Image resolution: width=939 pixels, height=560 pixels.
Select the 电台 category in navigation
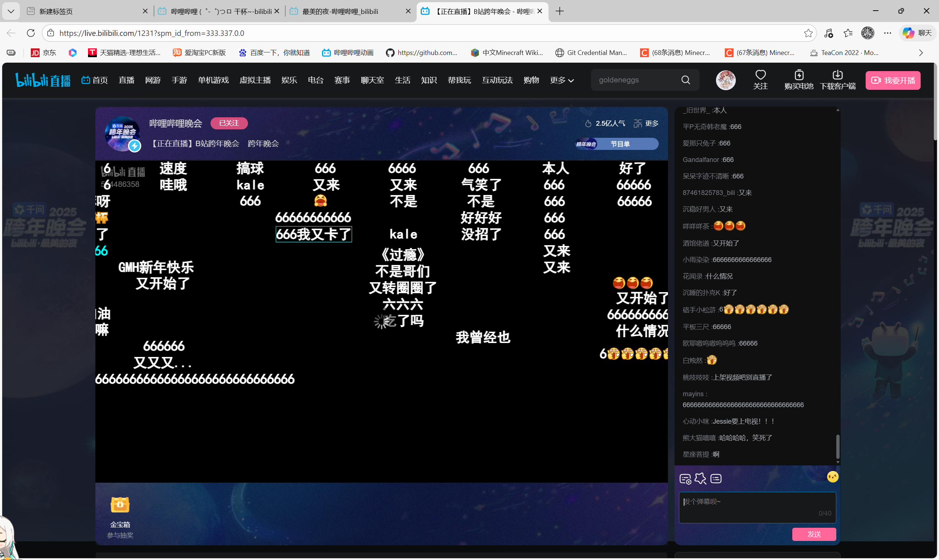316,80
